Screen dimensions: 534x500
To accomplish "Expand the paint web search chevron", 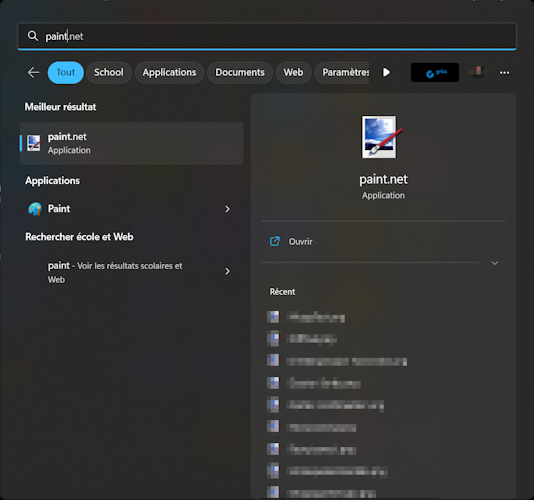I will point(227,271).
